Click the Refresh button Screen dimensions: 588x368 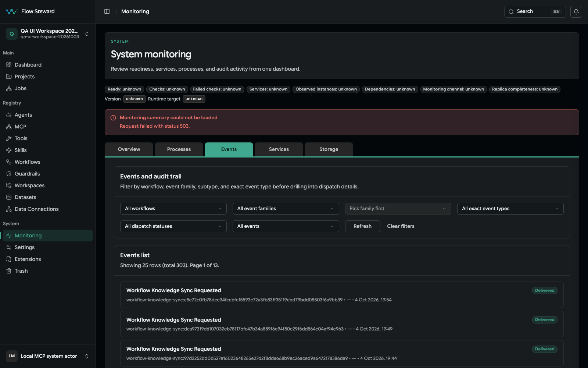coord(363,226)
